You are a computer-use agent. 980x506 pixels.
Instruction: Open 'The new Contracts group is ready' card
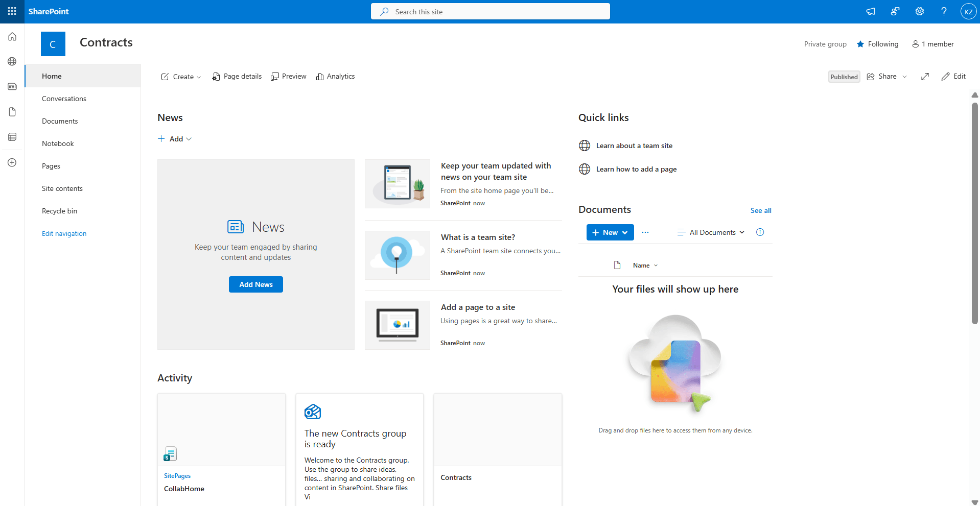coord(360,449)
